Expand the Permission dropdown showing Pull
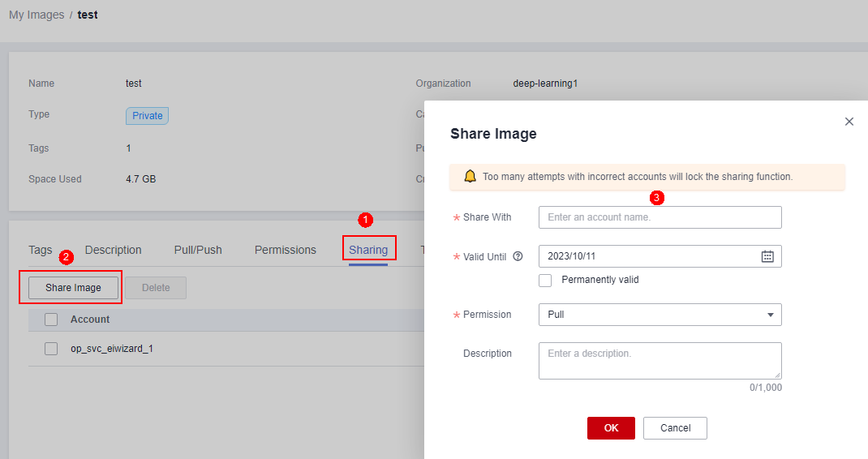 coord(660,315)
